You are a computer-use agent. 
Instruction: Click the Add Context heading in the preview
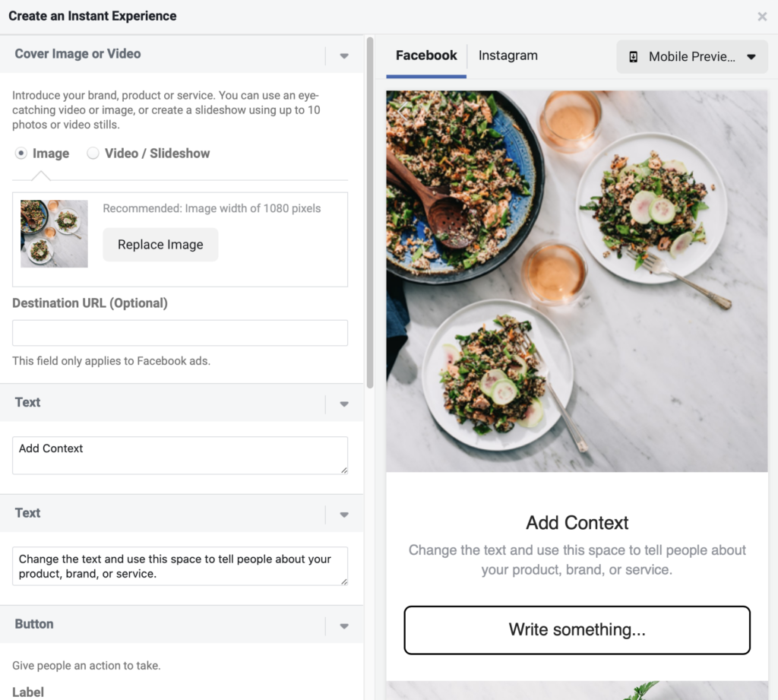(x=577, y=523)
